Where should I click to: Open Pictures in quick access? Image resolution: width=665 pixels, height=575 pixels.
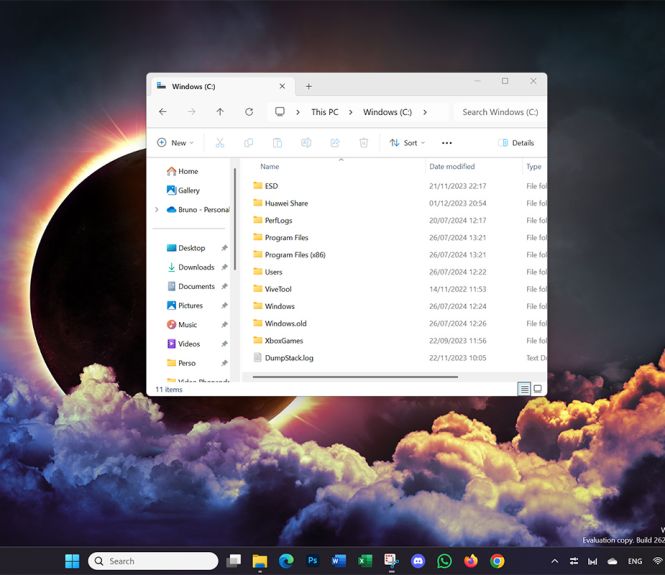[x=185, y=305]
